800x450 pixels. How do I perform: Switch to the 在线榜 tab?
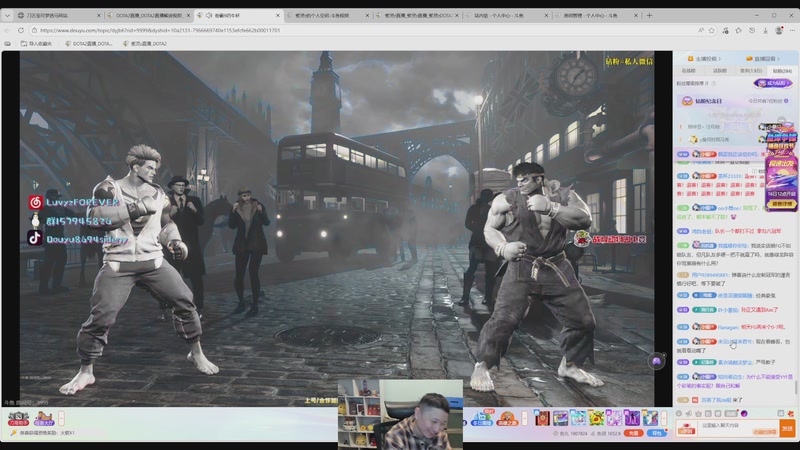[688, 71]
